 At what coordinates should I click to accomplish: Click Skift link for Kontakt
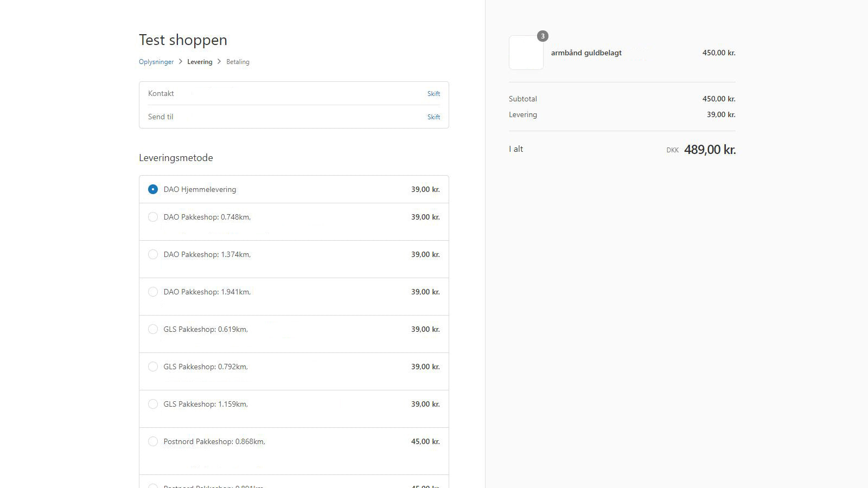[433, 94]
